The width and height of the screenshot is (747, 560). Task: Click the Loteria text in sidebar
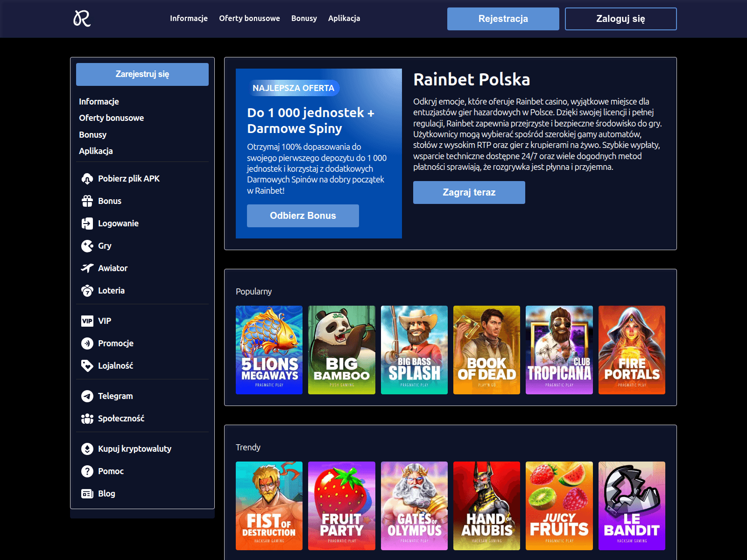tap(111, 291)
